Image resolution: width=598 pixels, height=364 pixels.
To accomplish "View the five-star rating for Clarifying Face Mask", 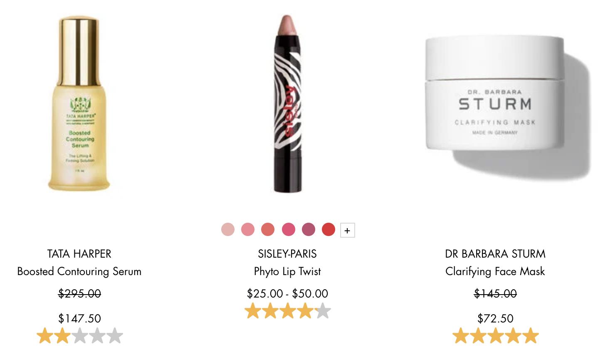I will [495, 336].
